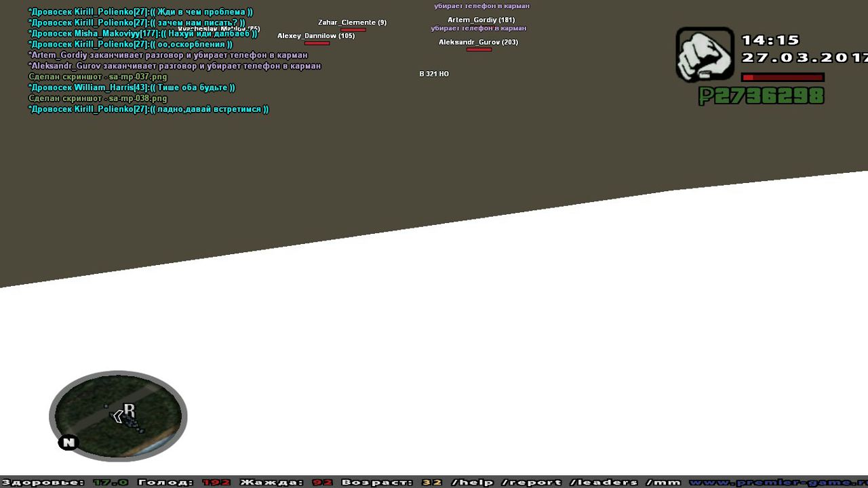The image size is (868, 488).
Task: Click the /report command in status bar
Action: 531,483
